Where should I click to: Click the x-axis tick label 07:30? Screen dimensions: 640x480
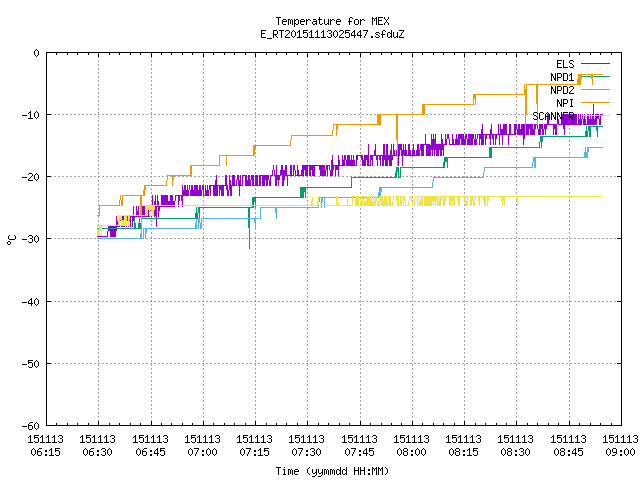coord(306,452)
